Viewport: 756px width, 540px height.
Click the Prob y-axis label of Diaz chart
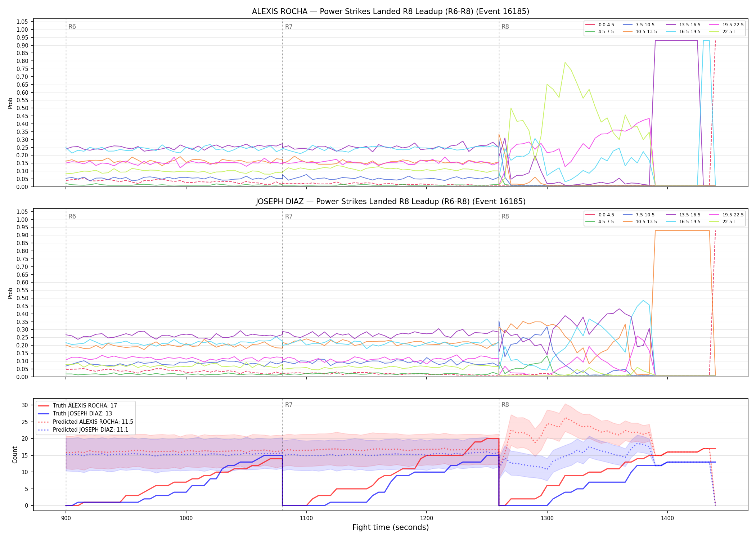coord(10,293)
